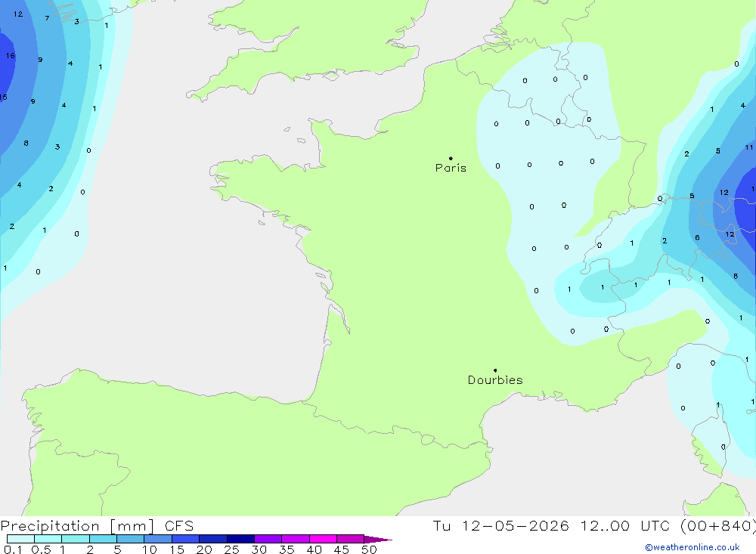This screenshot has height=554, width=756.
Task: Pick the 2–5 mm legend swatch
Action: tap(103, 539)
